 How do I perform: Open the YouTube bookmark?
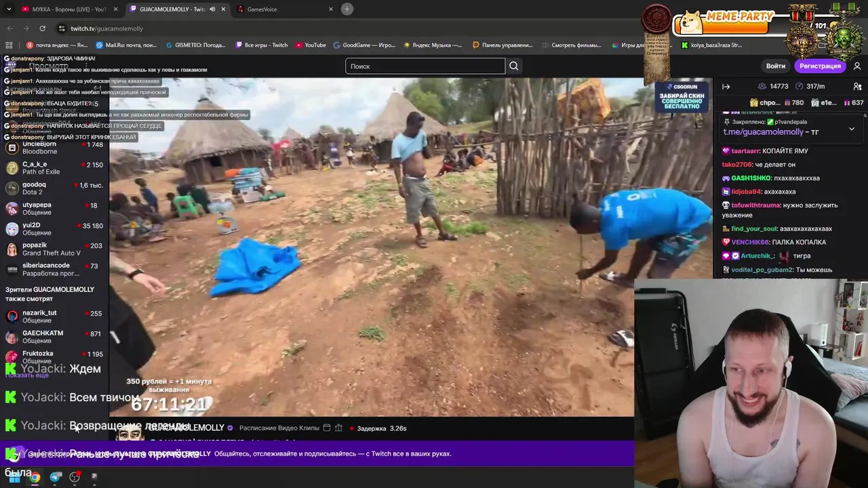[311, 45]
